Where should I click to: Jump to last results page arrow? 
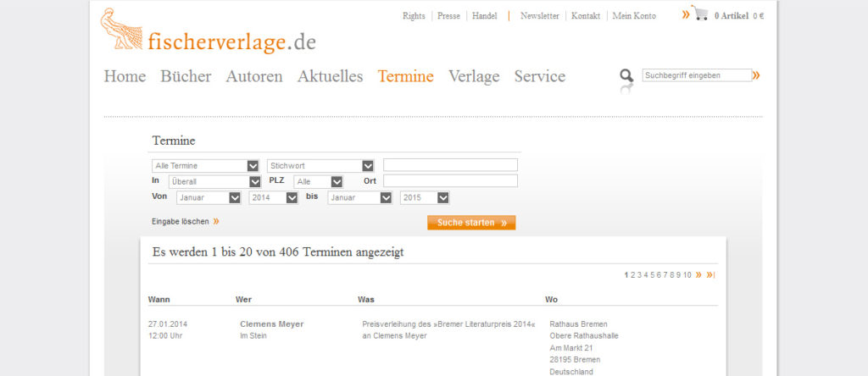(710, 275)
